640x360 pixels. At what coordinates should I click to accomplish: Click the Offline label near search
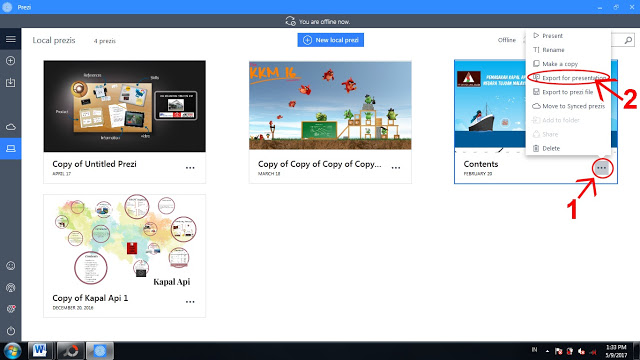(x=507, y=40)
